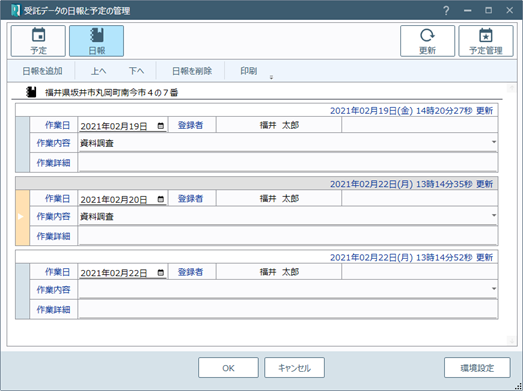This screenshot has height=391, width=523.
Task: Click 福井 太郎 in the second report
Action: click(279, 199)
